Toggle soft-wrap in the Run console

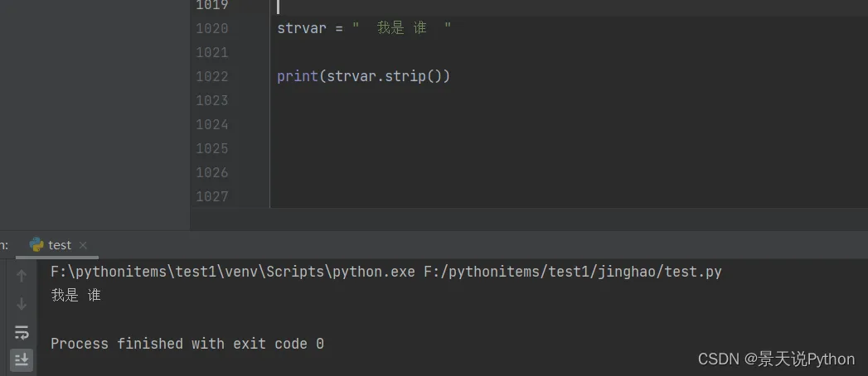tap(22, 332)
